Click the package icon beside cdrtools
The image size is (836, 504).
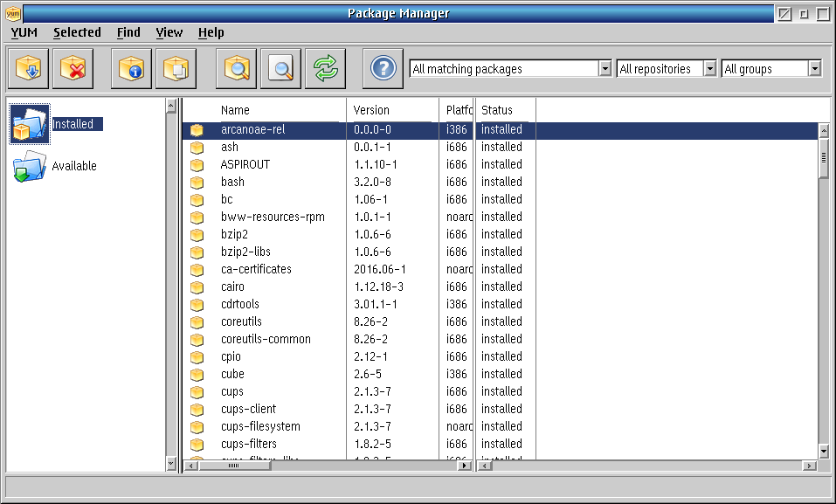click(197, 305)
